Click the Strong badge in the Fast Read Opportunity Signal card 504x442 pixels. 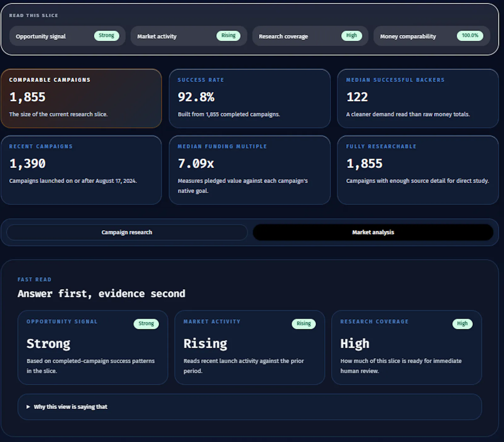(x=146, y=324)
